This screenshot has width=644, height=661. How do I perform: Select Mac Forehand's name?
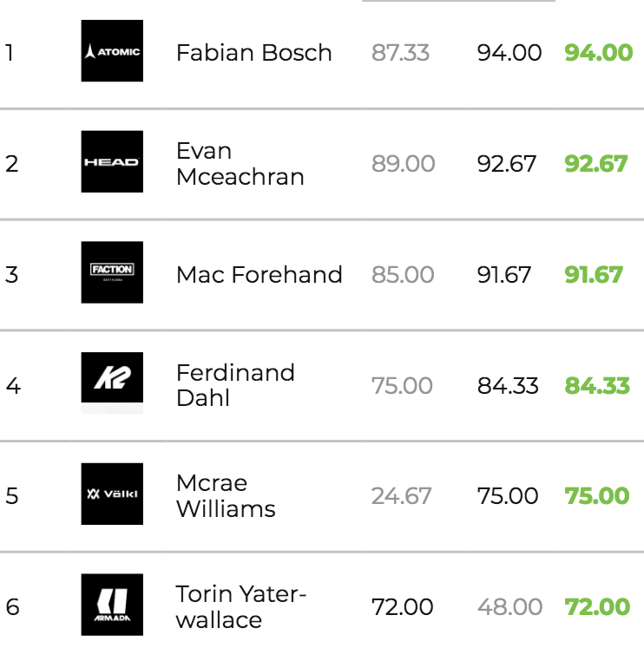[x=259, y=275]
